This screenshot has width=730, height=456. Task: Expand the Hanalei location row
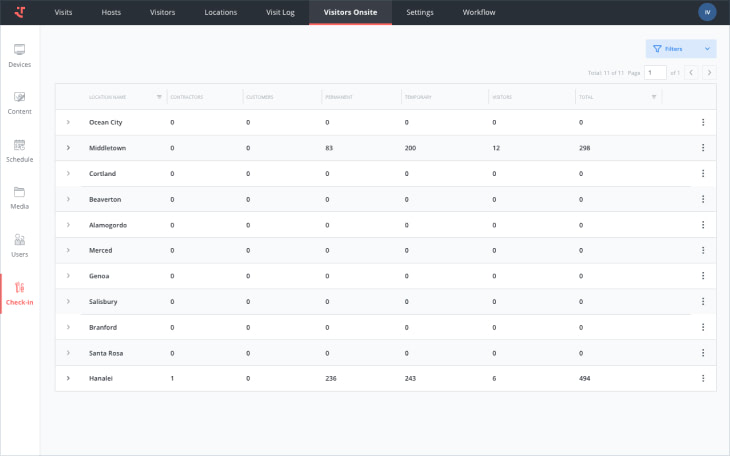tap(68, 378)
